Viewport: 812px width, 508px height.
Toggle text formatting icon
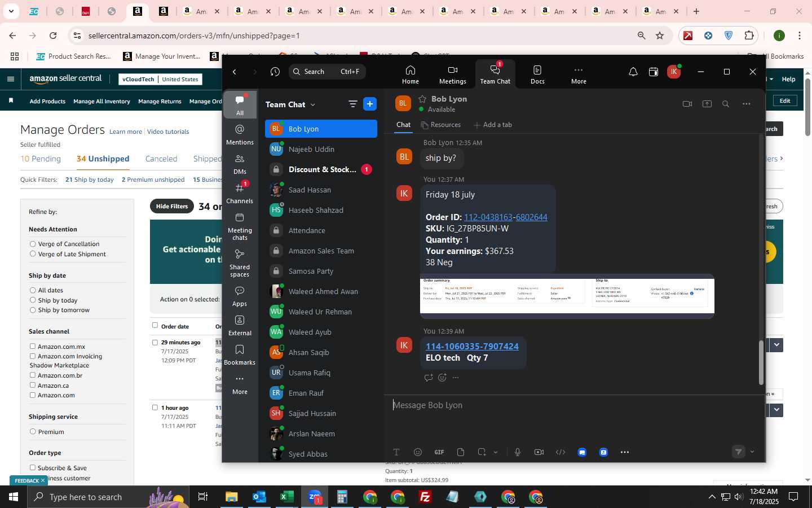(396, 452)
